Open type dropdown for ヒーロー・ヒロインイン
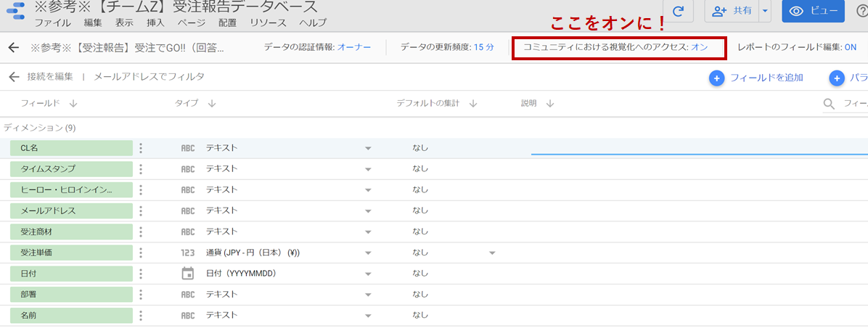 click(x=367, y=190)
